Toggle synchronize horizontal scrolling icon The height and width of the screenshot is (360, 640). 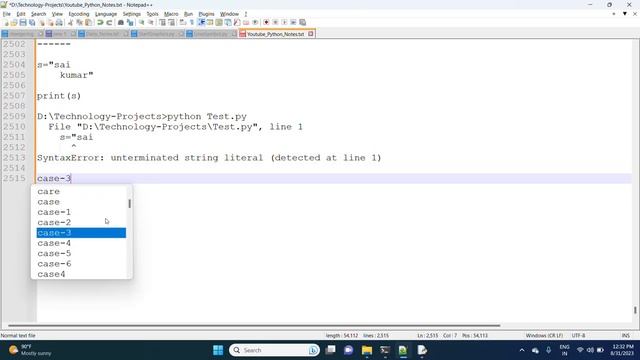click(x=171, y=22)
